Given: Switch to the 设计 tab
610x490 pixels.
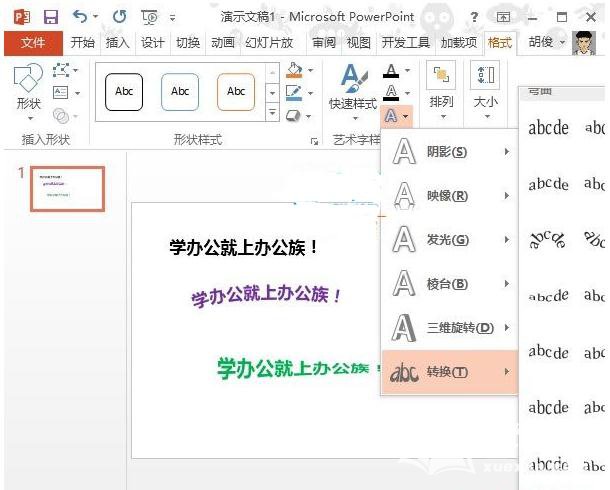Looking at the screenshot, I should click(x=152, y=42).
